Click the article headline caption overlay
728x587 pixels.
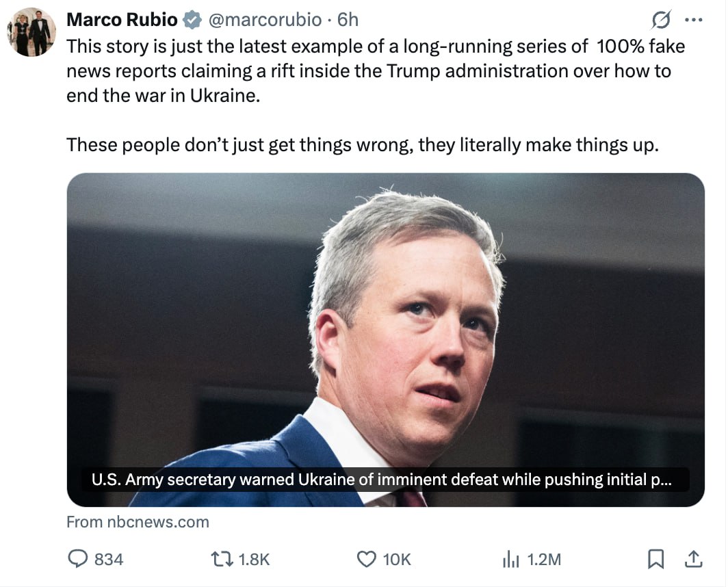[x=383, y=480]
